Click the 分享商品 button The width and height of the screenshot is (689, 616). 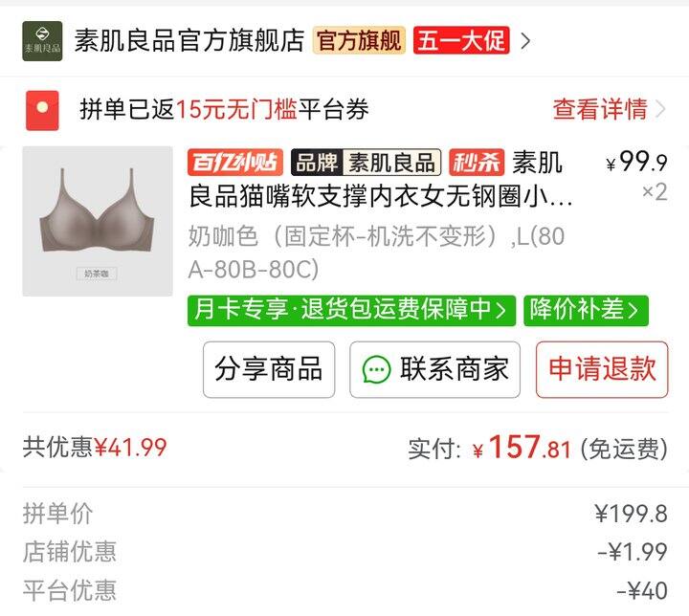coord(269,369)
